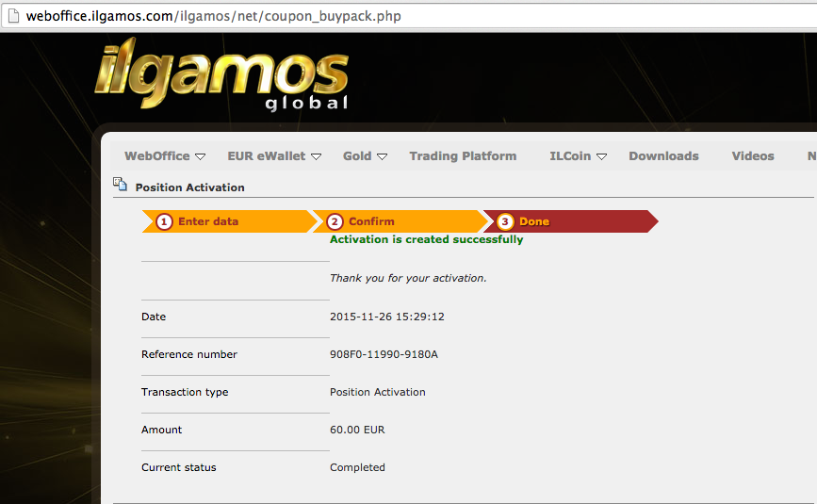Click the Transaction type label
Screen dimensions: 817x504
(x=185, y=392)
